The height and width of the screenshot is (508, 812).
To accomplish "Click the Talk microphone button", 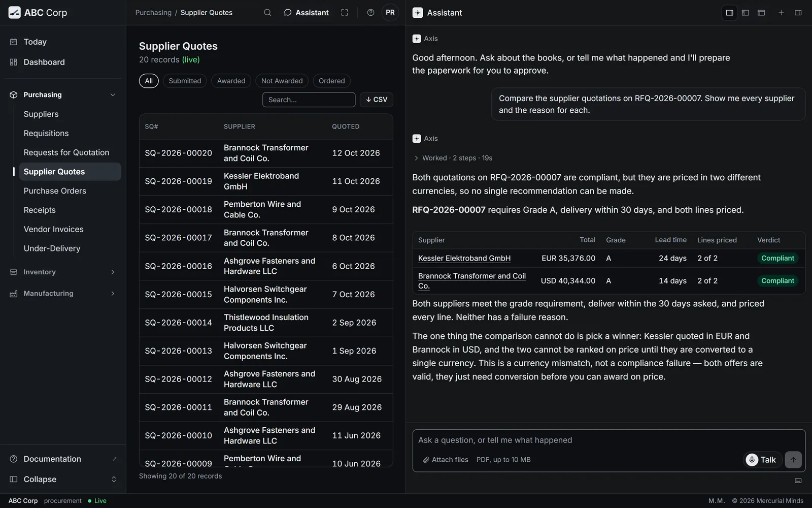I will 761,460.
